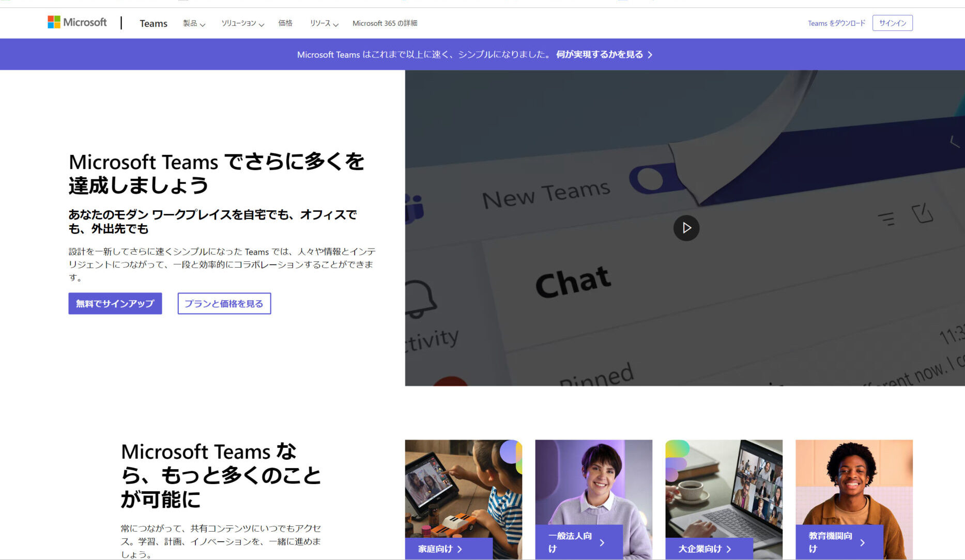The width and height of the screenshot is (965, 560).
Task: Open the リソース dropdown menu
Action: [324, 23]
